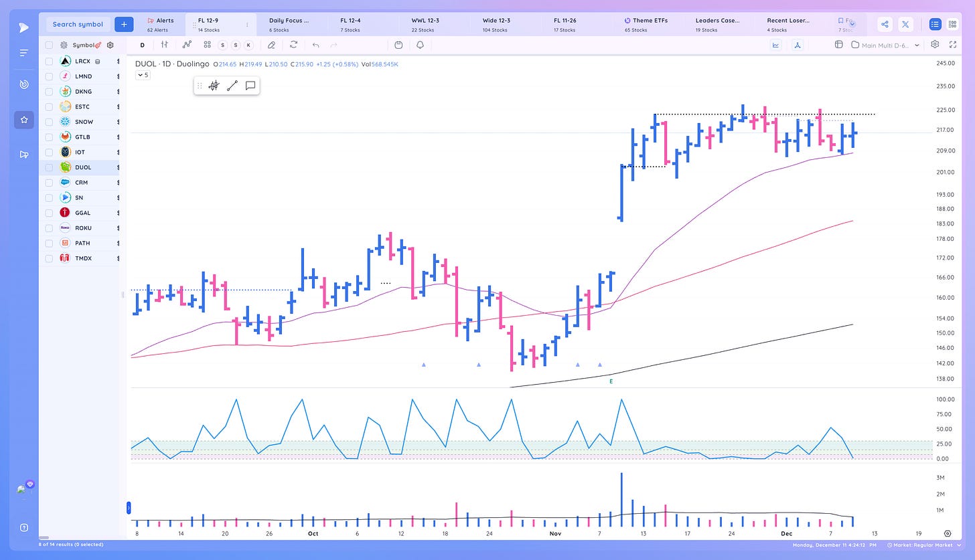
Task: Enter fullscreen chart mode
Action: point(953,44)
